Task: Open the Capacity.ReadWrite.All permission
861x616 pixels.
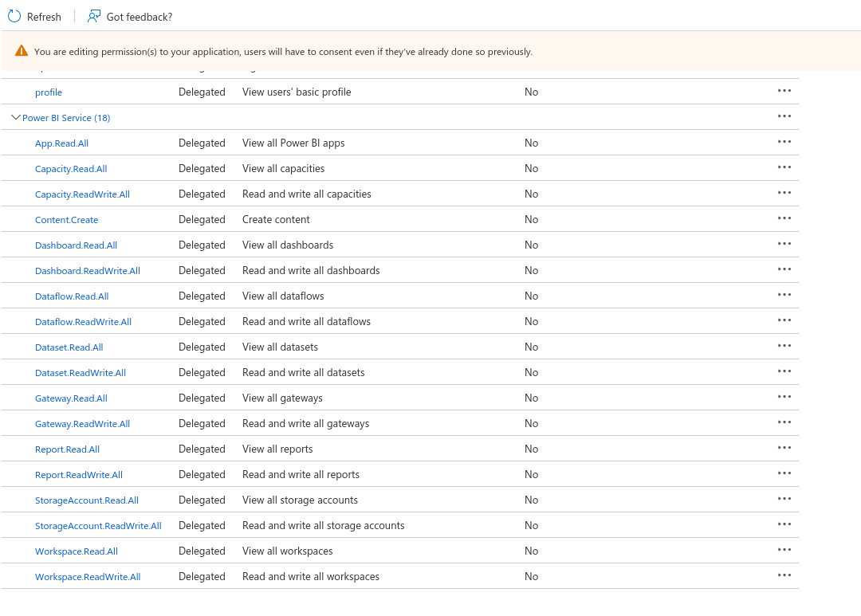Action: click(82, 194)
